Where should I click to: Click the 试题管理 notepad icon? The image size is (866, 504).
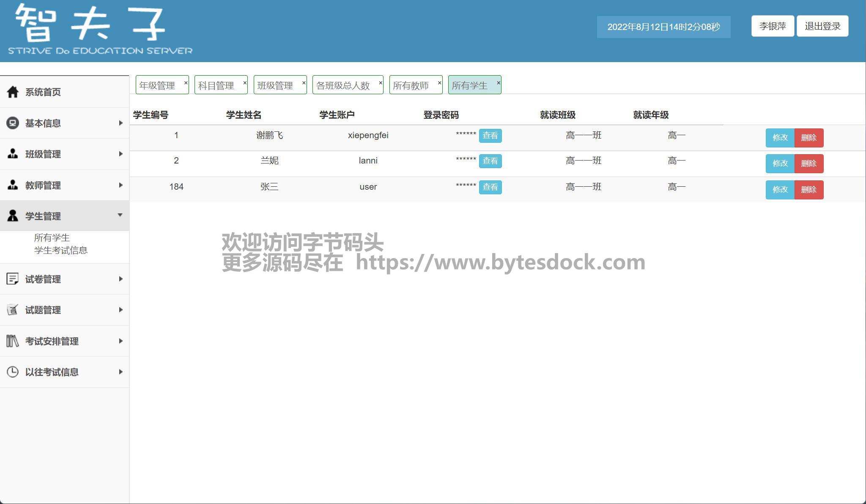13,310
